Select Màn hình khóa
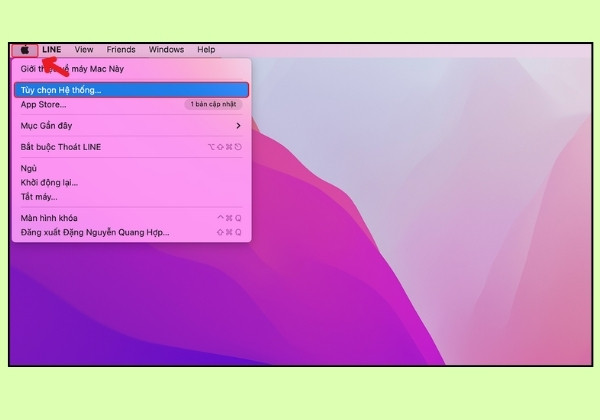The height and width of the screenshot is (420, 600). click(132, 218)
